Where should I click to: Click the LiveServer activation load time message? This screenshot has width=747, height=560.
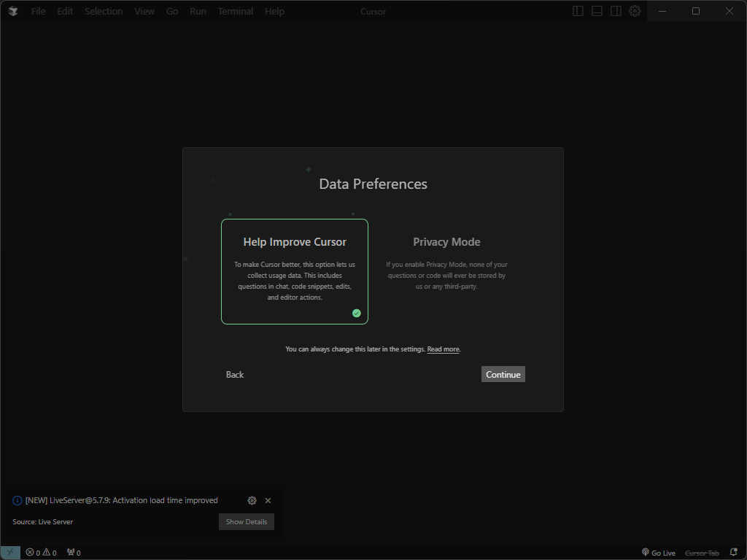[x=122, y=500]
